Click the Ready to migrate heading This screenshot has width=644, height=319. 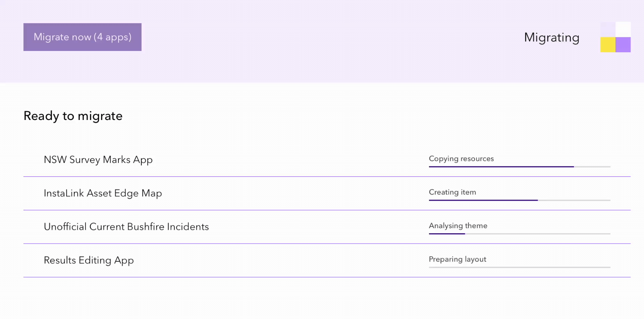coord(73,116)
